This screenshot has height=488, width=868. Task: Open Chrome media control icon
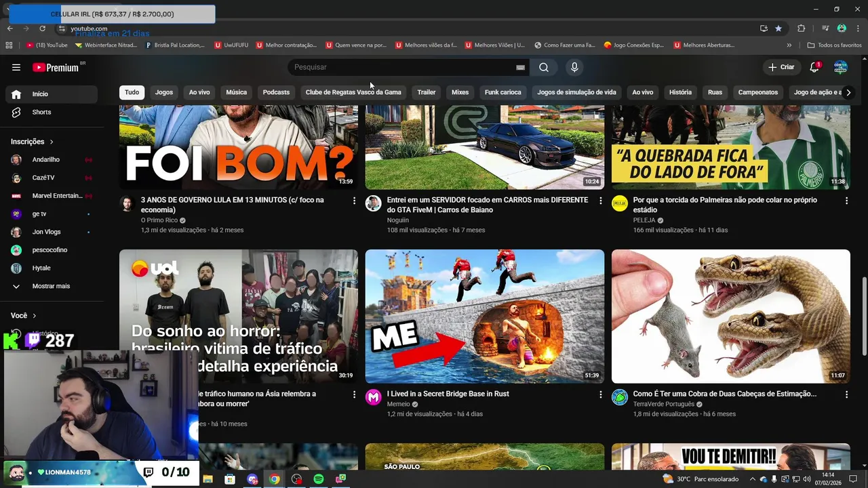[x=825, y=28]
